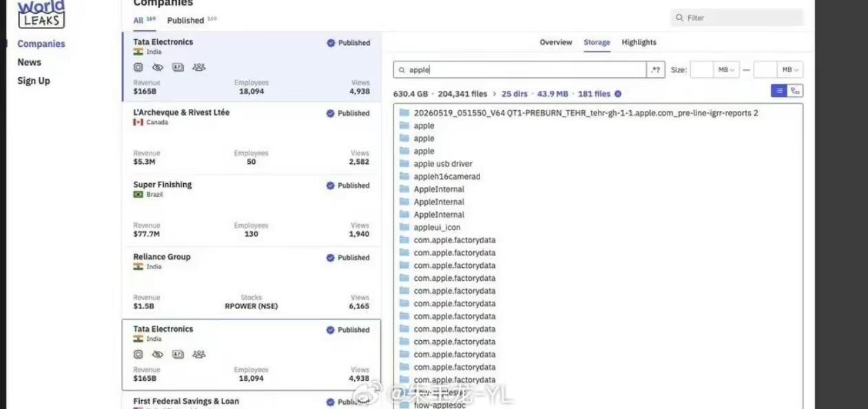Click the appleui_icon folder name
The width and height of the screenshot is (868, 409).
click(437, 228)
